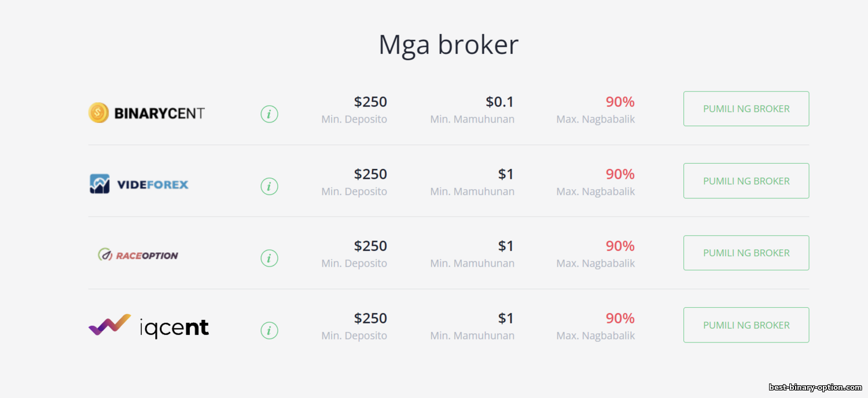The width and height of the screenshot is (868, 398).
Task: Click the BinaryCent gold coin logo
Action: click(x=146, y=113)
